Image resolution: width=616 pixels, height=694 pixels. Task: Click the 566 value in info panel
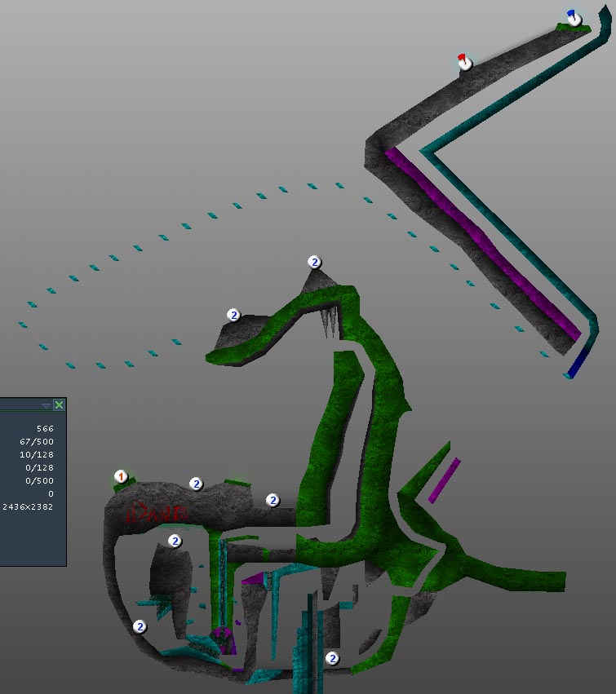pyautogui.click(x=45, y=428)
